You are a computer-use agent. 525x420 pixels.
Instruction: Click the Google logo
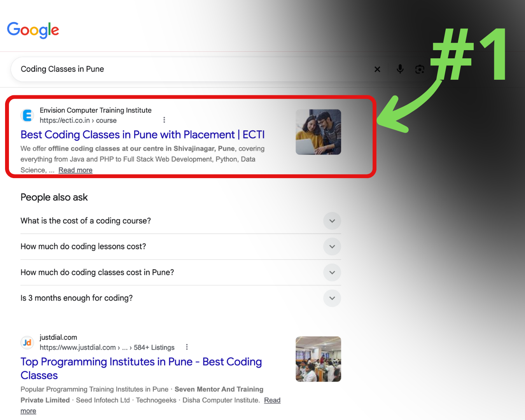pyautogui.click(x=33, y=30)
